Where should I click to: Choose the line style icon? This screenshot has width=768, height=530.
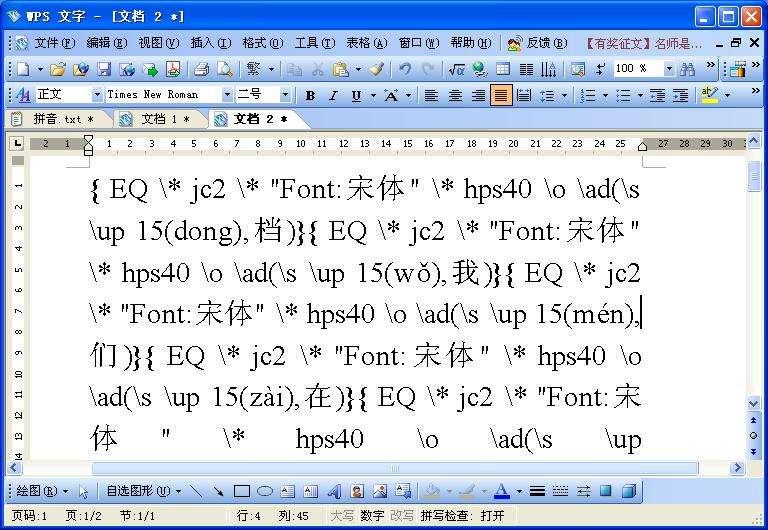537,491
